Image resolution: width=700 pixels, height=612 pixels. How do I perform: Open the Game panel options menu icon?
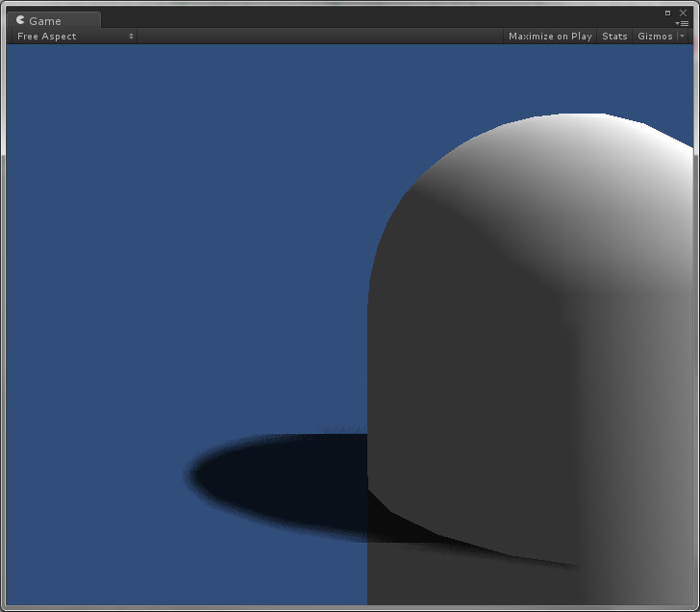click(682, 23)
